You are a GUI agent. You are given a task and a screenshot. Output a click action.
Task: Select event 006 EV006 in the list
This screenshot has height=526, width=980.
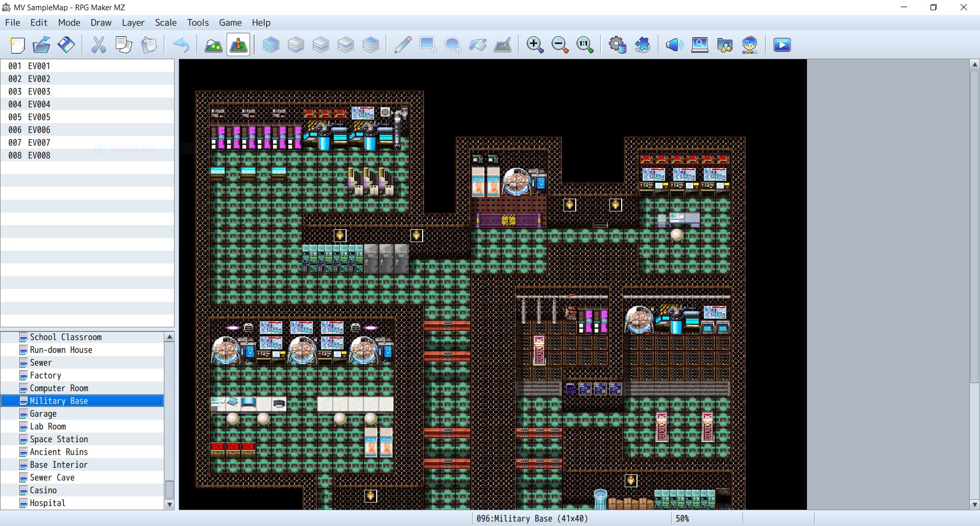(87, 130)
